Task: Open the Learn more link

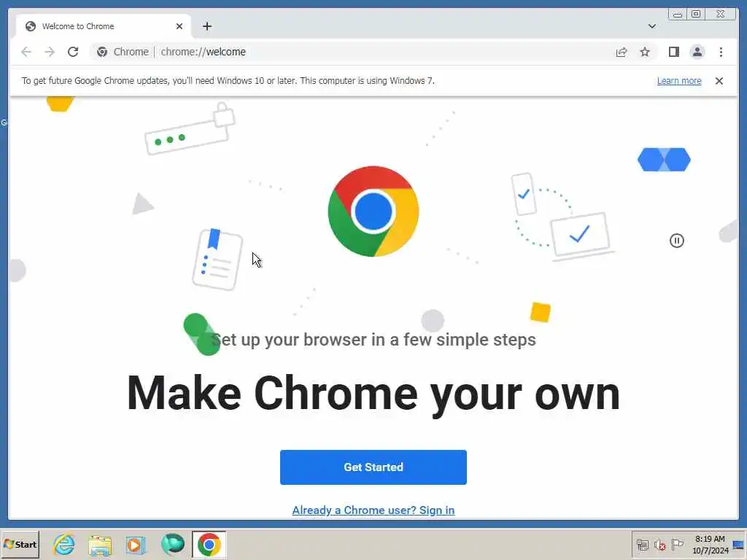Action: coord(679,81)
